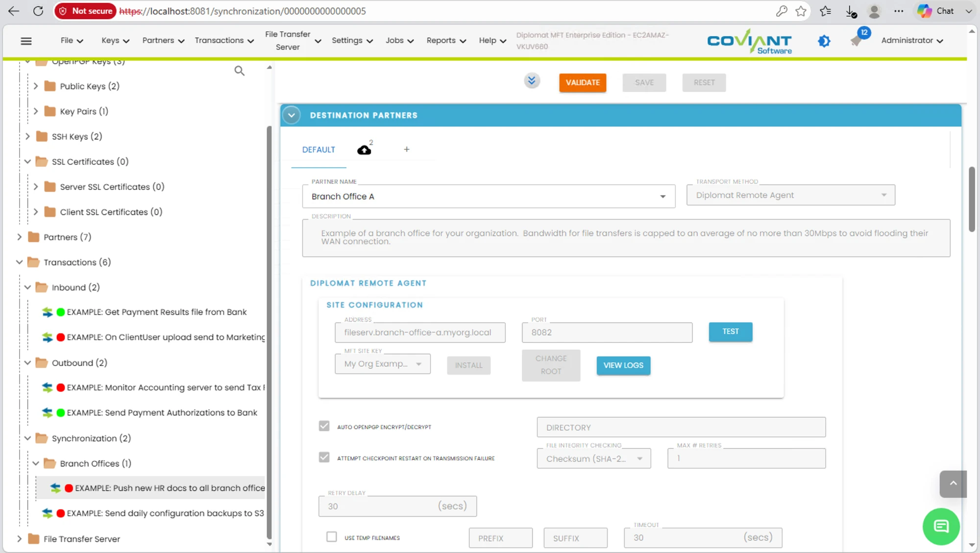Screen dimensions: 980x553
Task: Click the VALIDATE button
Action: (x=583, y=83)
